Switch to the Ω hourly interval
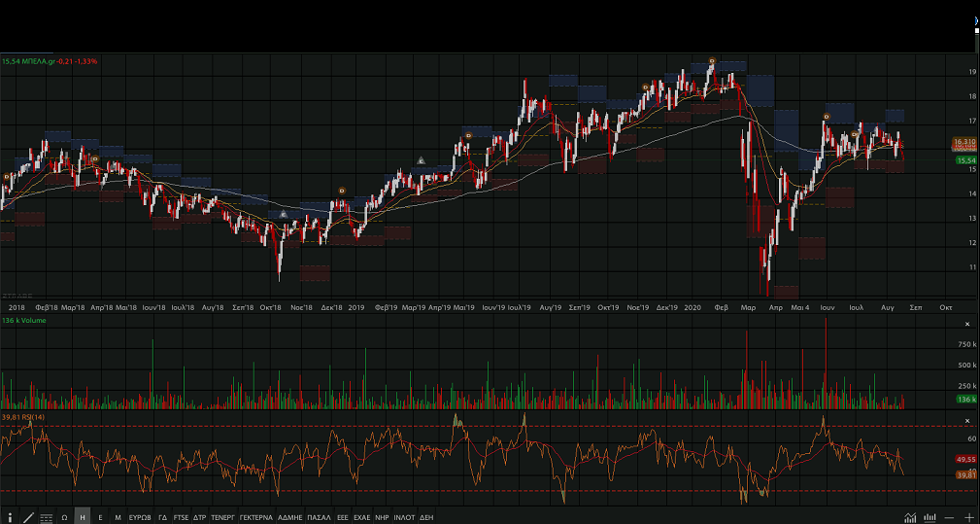 [64, 517]
